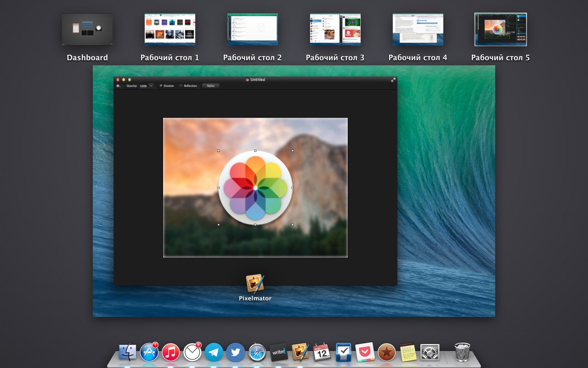Launch App Store from the Dock
The image size is (588, 368).
click(x=149, y=352)
